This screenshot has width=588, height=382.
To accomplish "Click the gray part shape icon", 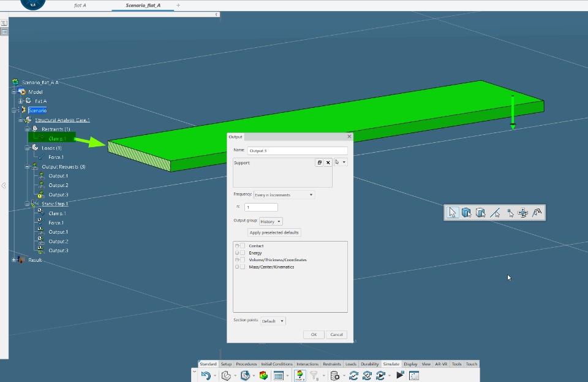I will click(x=226, y=375).
